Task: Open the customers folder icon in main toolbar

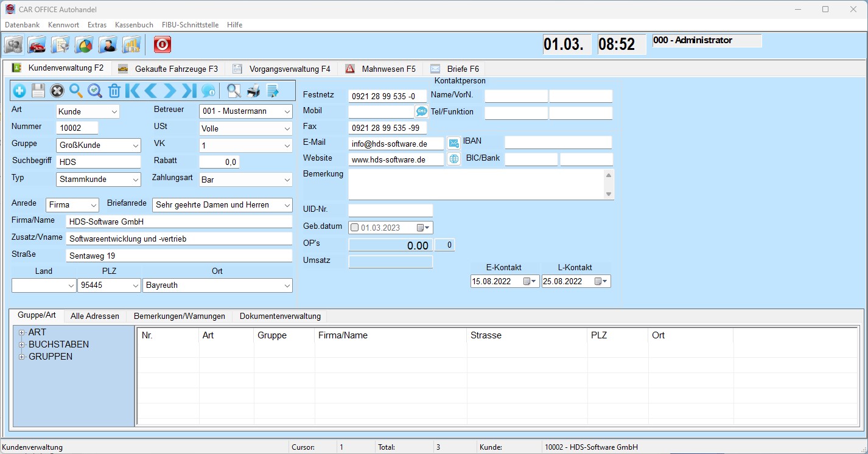Action: pyautogui.click(x=14, y=44)
